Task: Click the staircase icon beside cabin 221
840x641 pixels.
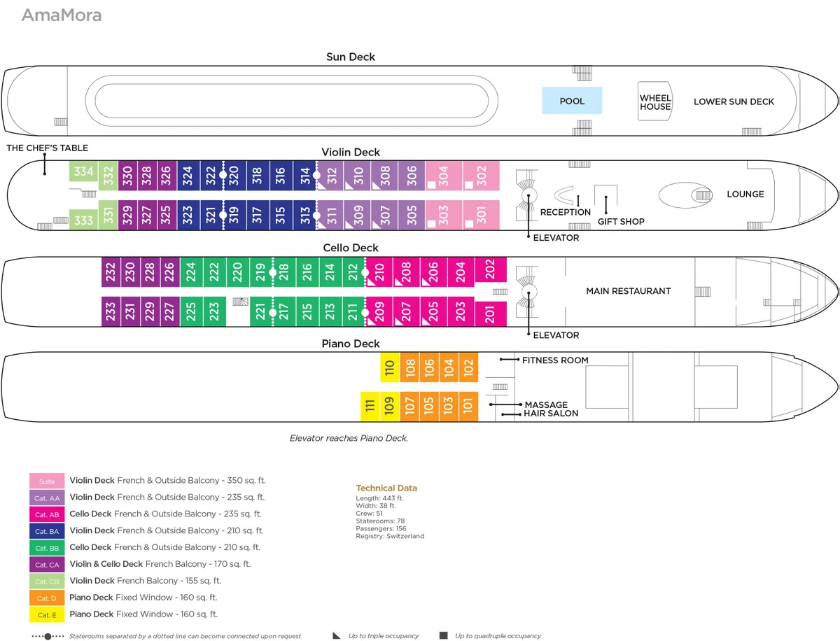Action: (x=241, y=301)
